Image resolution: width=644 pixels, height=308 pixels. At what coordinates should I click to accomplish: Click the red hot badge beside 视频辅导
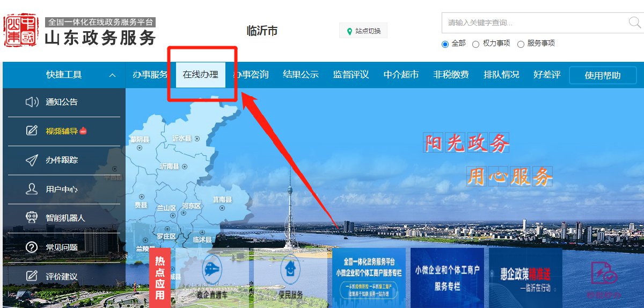tap(83, 131)
